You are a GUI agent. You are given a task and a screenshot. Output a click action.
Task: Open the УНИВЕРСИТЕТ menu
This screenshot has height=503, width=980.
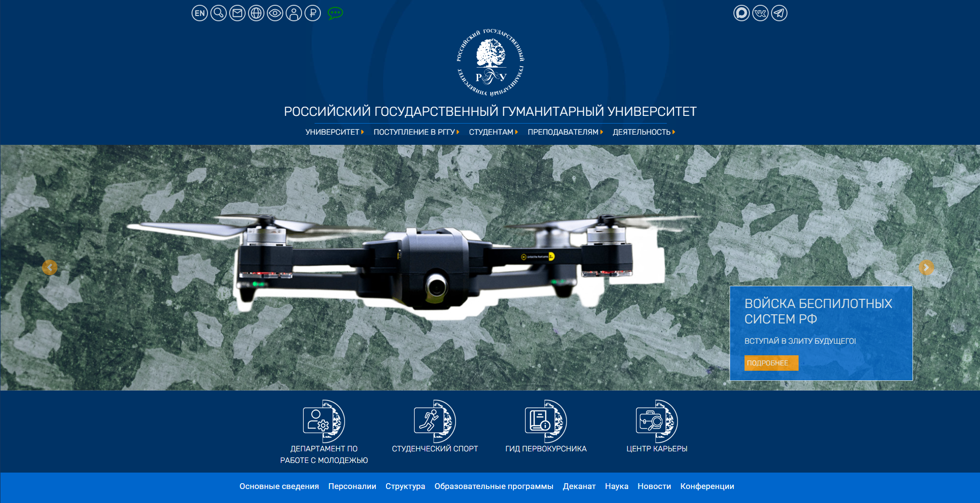pos(332,132)
